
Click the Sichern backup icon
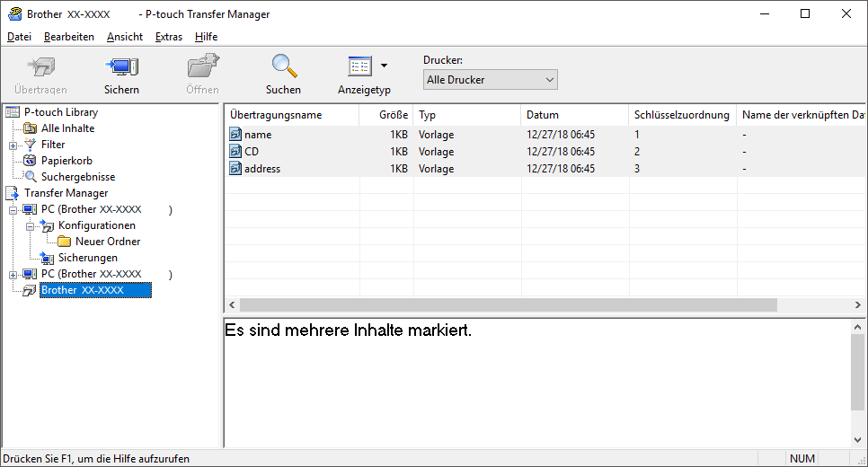click(122, 67)
